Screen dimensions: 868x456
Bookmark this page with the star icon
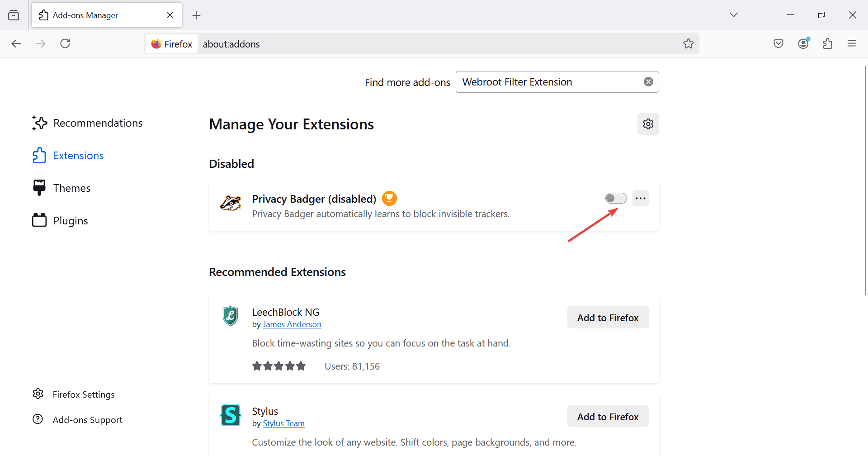pos(688,43)
